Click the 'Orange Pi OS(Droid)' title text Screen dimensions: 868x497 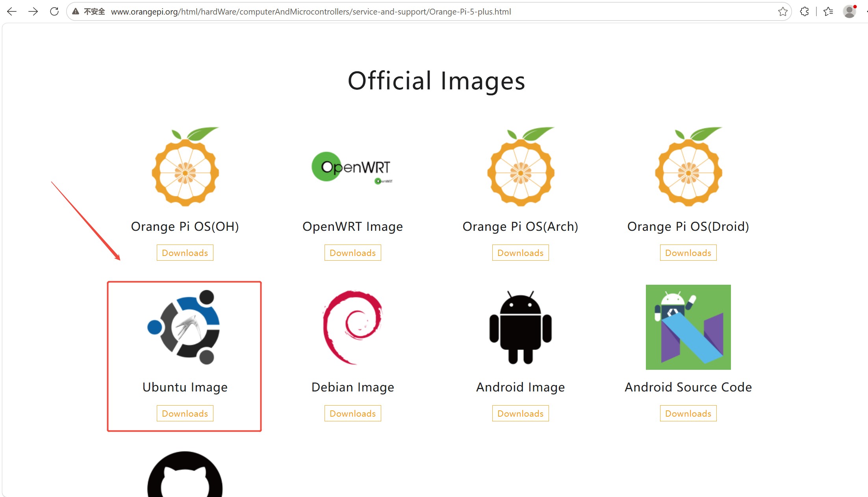(688, 226)
